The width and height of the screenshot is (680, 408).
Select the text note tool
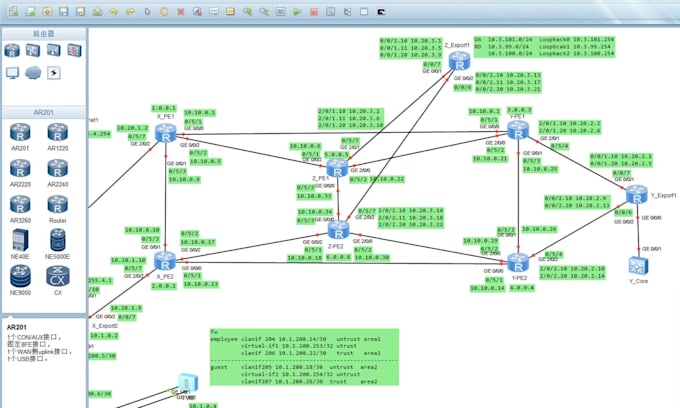click(x=214, y=12)
